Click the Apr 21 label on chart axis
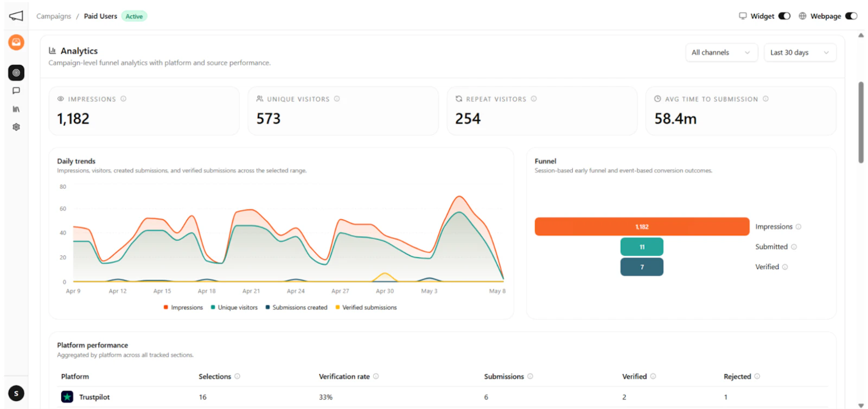 pos(251,291)
